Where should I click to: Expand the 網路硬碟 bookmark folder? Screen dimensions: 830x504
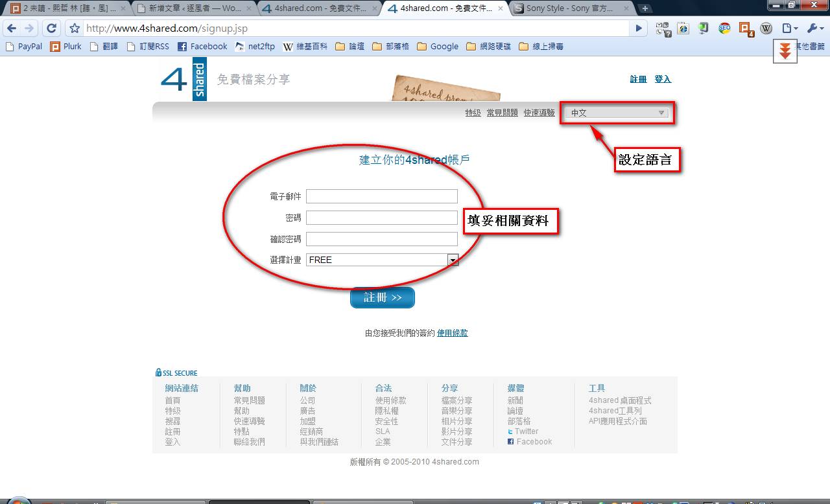489,47
